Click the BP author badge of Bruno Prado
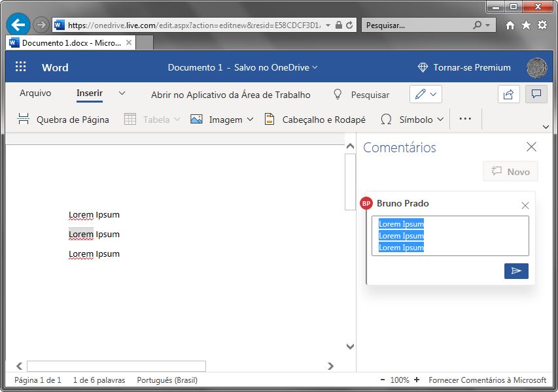 pyautogui.click(x=366, y=203)
